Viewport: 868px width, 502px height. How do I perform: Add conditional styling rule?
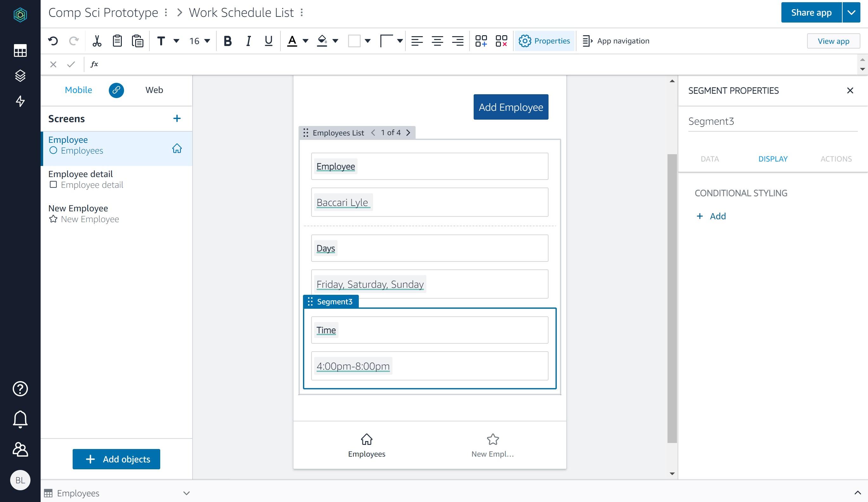coord(711,216)
